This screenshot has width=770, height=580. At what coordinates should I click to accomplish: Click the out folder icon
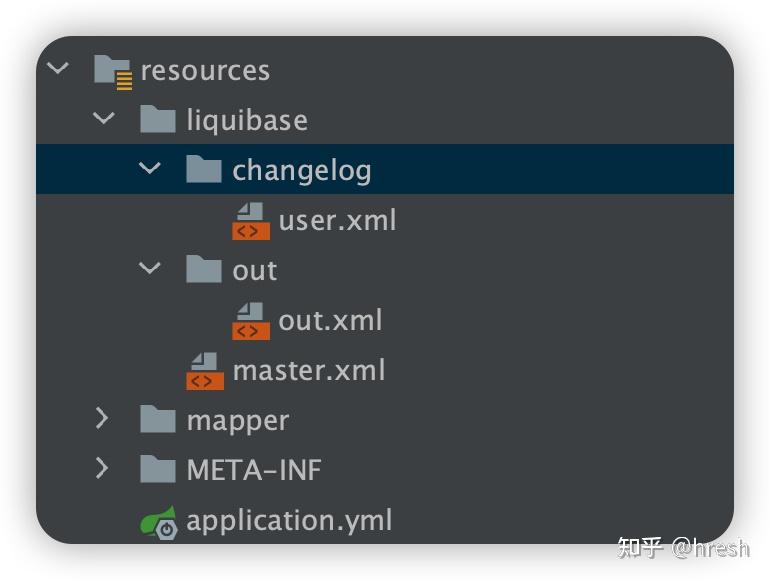coord(204,270)
